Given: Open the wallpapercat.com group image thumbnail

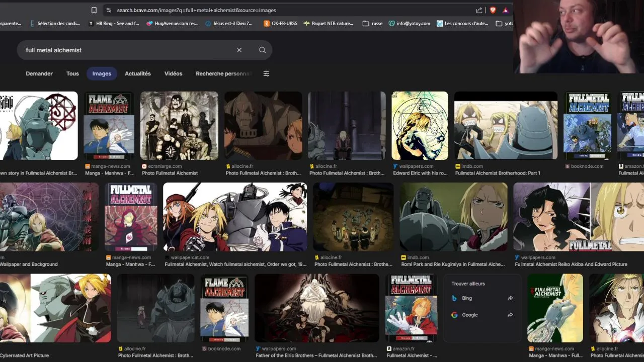Looking at the screenshot, I should coord(235,217).
